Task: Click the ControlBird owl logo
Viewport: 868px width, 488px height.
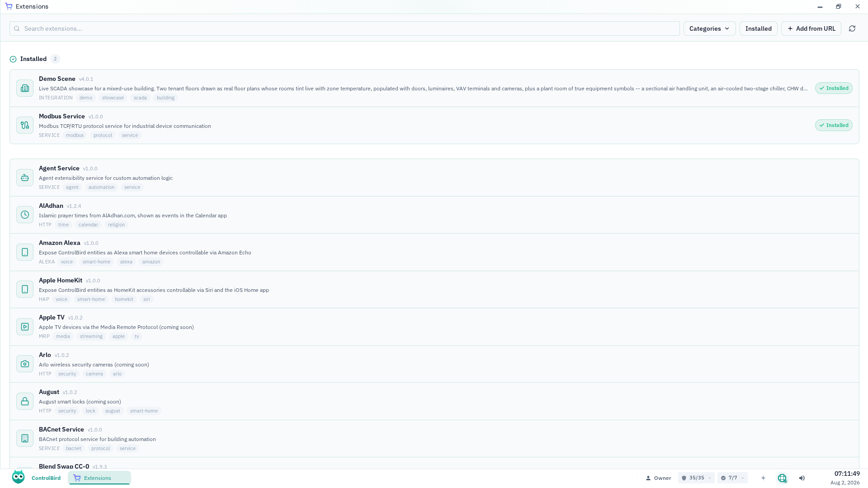Action: (x=19, y=477)
